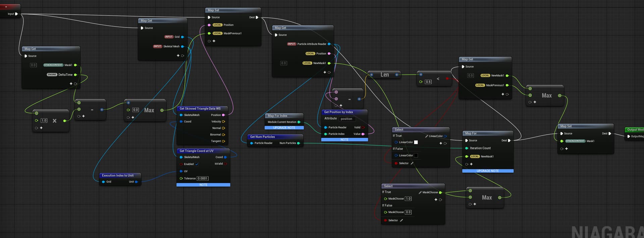Click the Num Particles output pin
This screenshot has width=644, height=238.
pos(298,143)
